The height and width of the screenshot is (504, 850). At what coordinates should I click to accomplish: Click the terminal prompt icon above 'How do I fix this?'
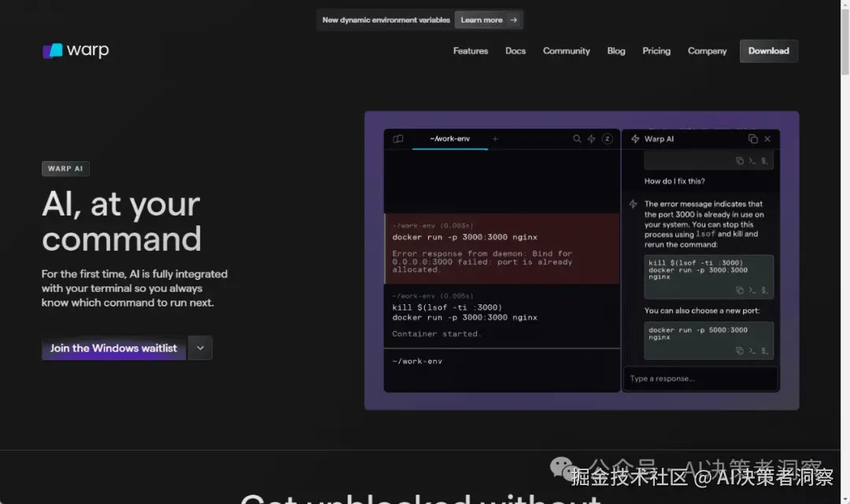tap(752, 160)
